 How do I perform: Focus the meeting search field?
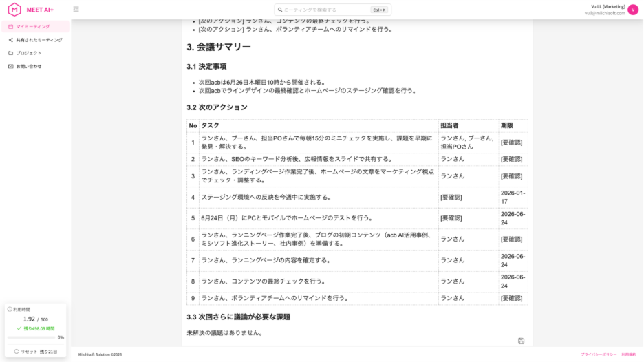pos(323,10)
